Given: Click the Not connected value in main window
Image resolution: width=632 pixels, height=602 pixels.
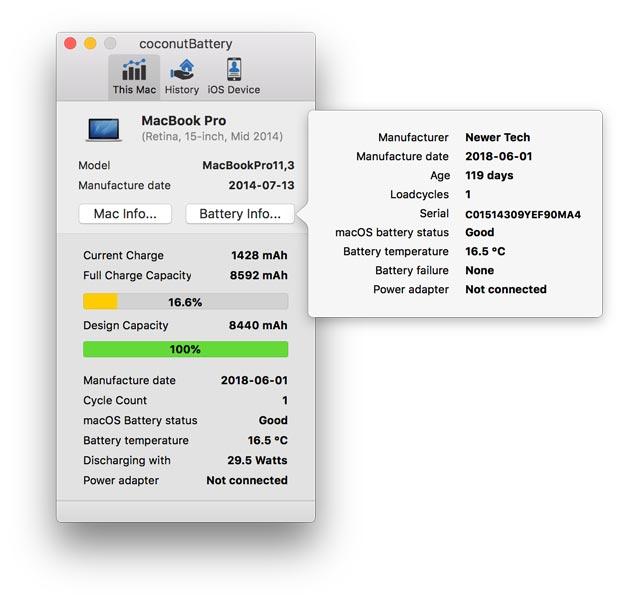Looking at the screenshot, I should 247,480.
